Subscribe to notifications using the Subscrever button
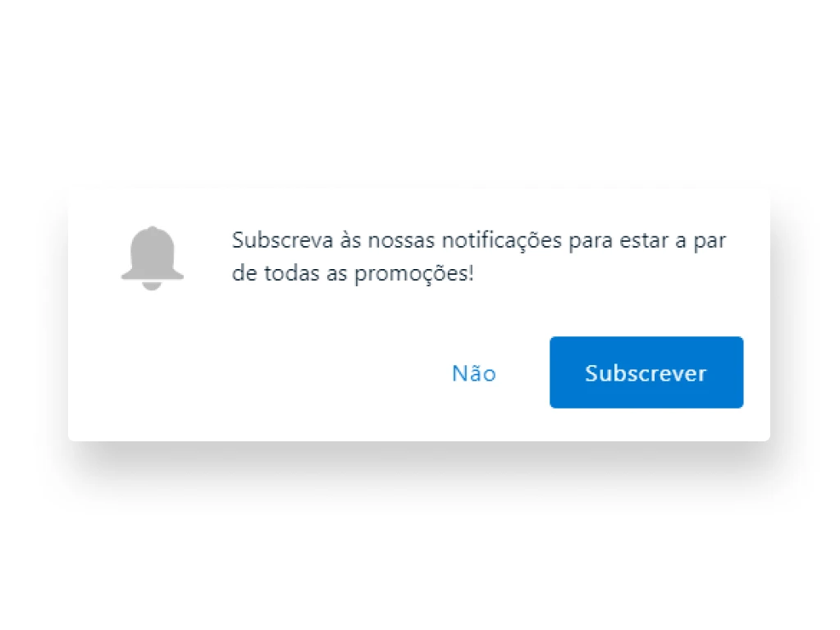The height and width of the screenshot is (630, 840). [x=646, y=372]
